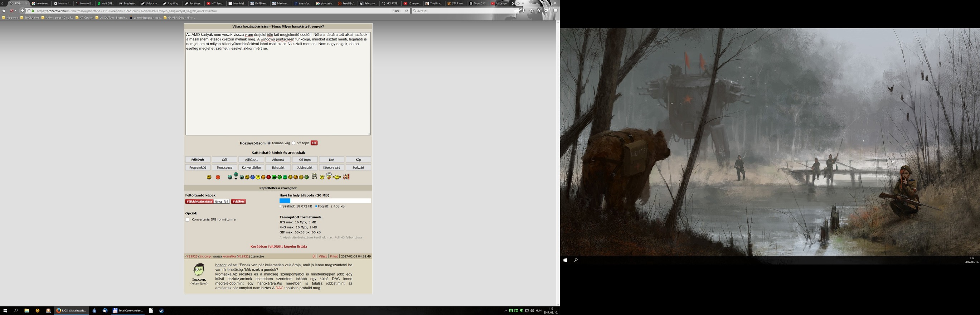This screenshot has height=315, width=980.
Task: Open site info icon in address bar
Action: 29,11
